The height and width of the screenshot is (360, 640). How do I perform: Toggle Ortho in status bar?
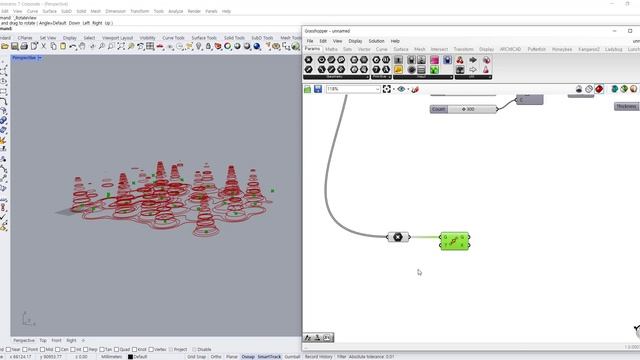216,357
